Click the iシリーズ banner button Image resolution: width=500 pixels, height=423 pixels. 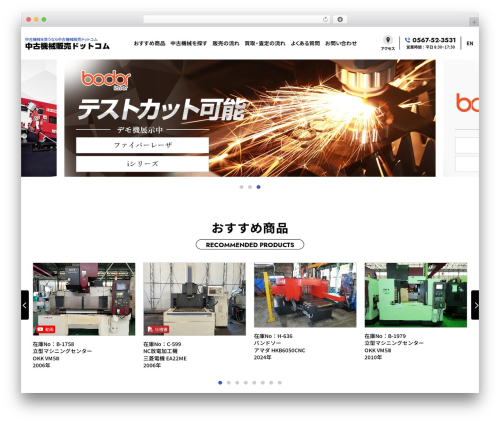tap(142, 164)
